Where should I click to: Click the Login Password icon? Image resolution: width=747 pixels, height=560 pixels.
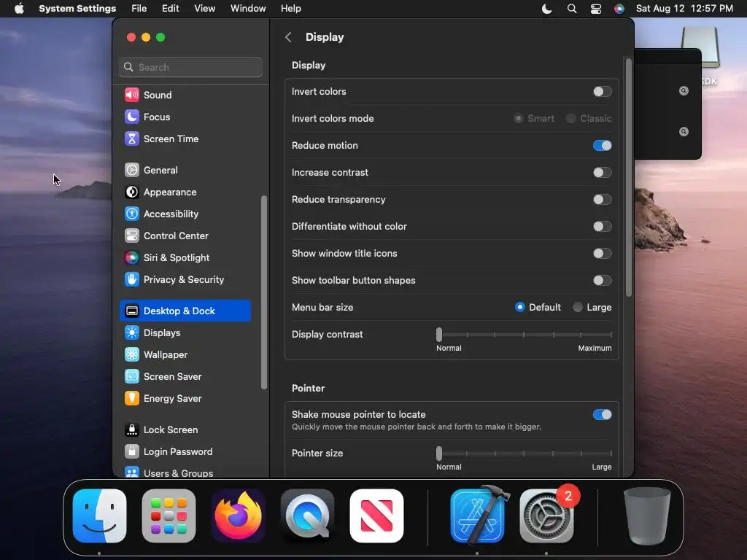point(131,452)
